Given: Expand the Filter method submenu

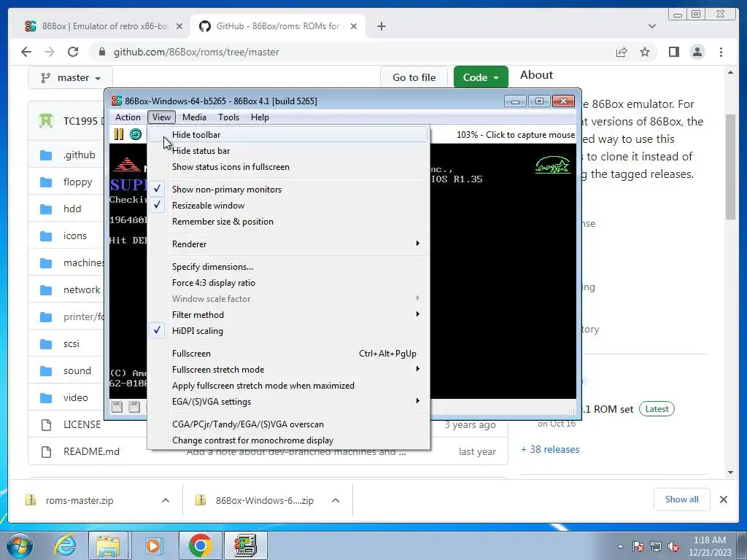Looking at the screenshot, I should pyautogui.click(x=289, y=314).
